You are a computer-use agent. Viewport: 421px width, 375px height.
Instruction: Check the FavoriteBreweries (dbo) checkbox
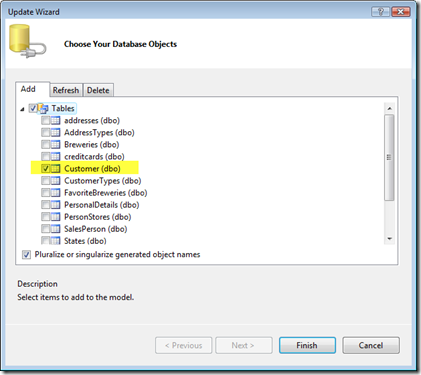click(46, 193)
